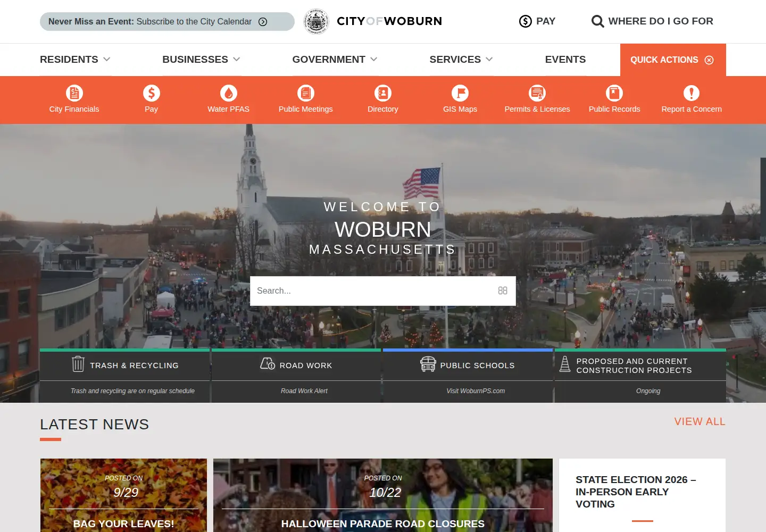
Task: Click the grid icon inside the search box
Action: tap(503, 290)
